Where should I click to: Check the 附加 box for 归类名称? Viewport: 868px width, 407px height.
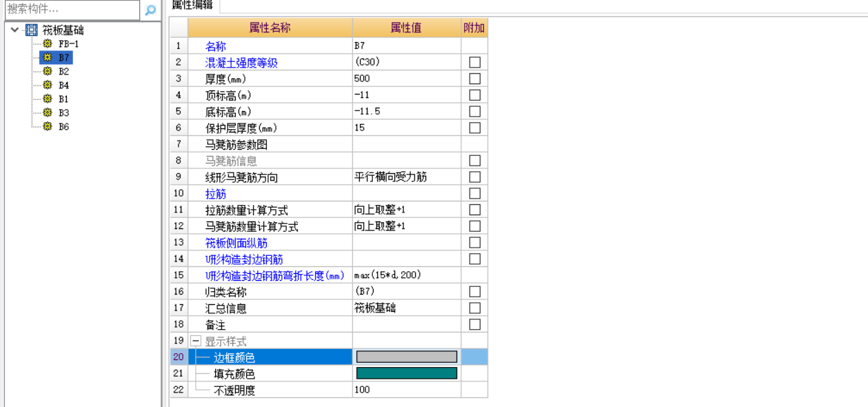click(x=474, y=292)
